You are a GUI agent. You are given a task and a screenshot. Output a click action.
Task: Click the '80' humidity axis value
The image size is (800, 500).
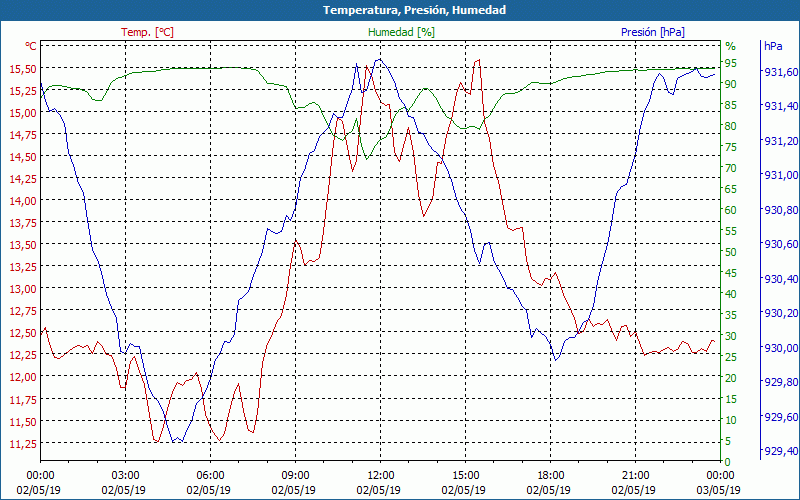tap(731, 126)
